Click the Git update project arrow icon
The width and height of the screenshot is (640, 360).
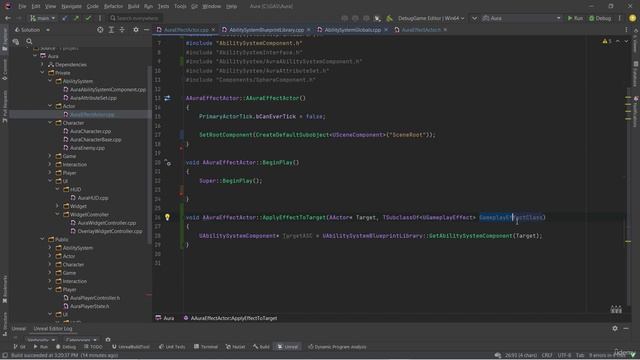(x=64, y=18)
